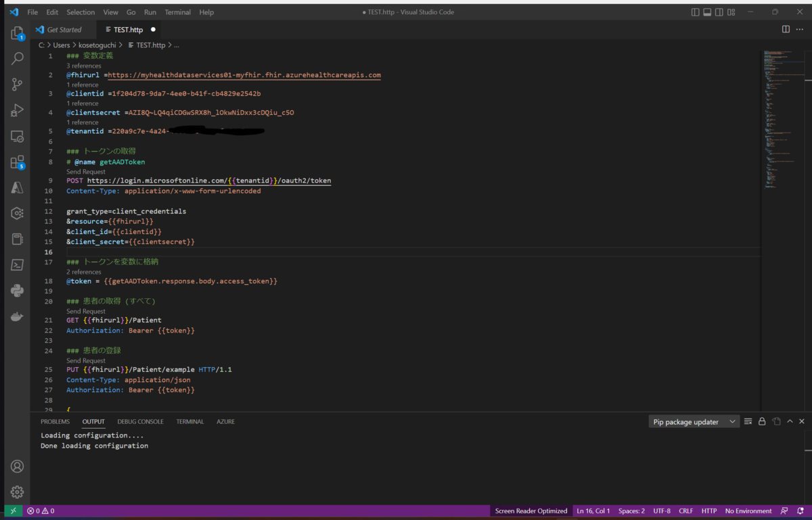Click the Spaces: 2 indentation indicator
Viewport: 812px width, 520px height.
(631, 511)
